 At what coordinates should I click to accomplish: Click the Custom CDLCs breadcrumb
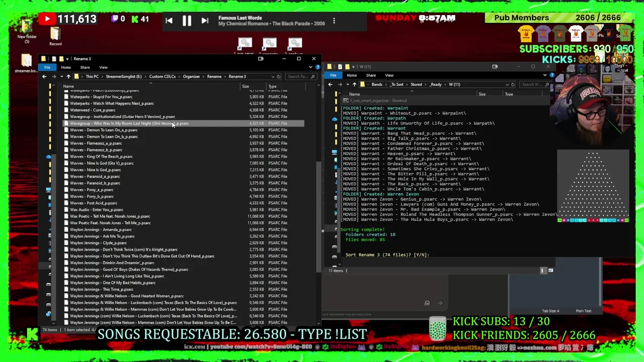163,76
